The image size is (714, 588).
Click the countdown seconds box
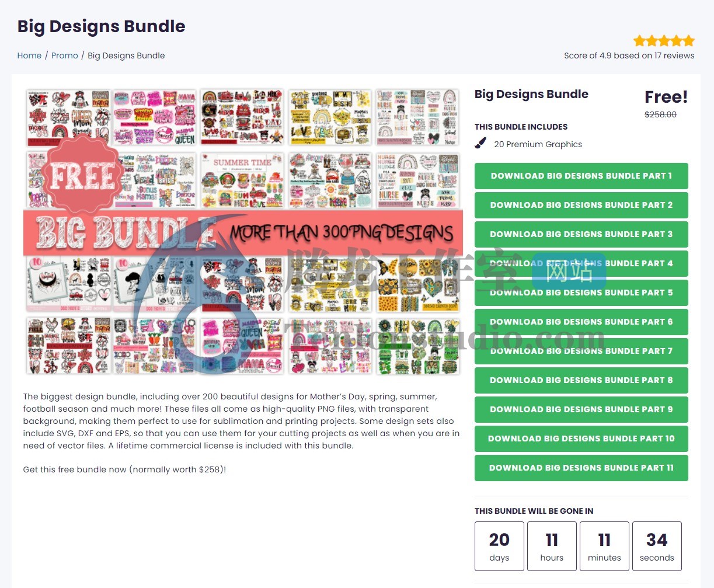pos(657,546)
